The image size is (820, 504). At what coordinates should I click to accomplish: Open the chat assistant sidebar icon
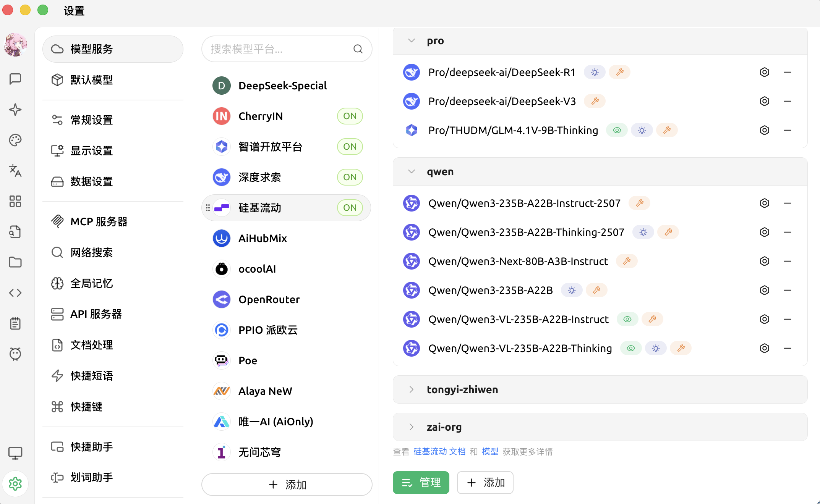[15, 79]
